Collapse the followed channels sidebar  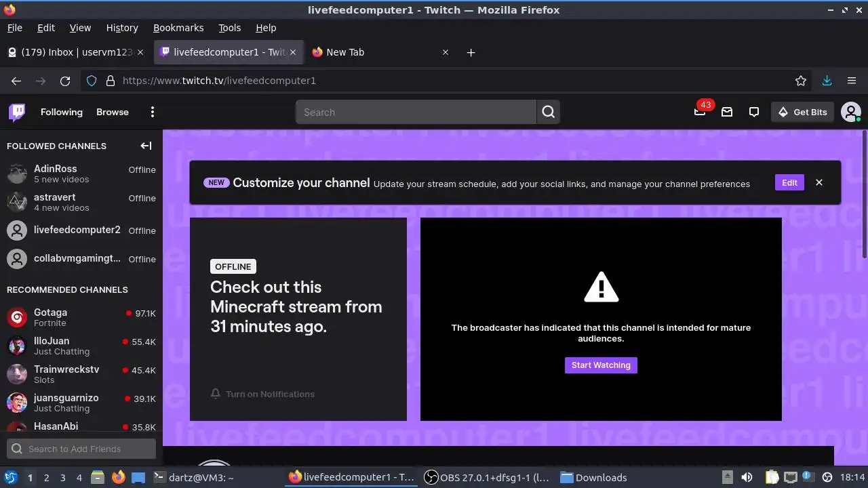(x=146, y=146)
